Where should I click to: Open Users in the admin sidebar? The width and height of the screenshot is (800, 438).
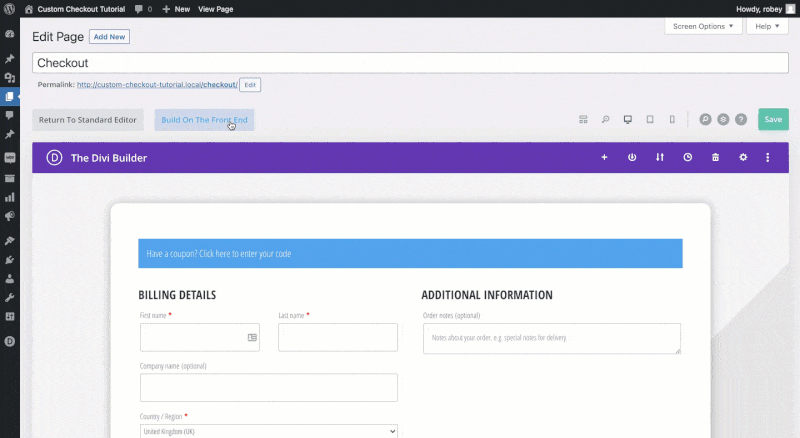(x=9, y=279)
